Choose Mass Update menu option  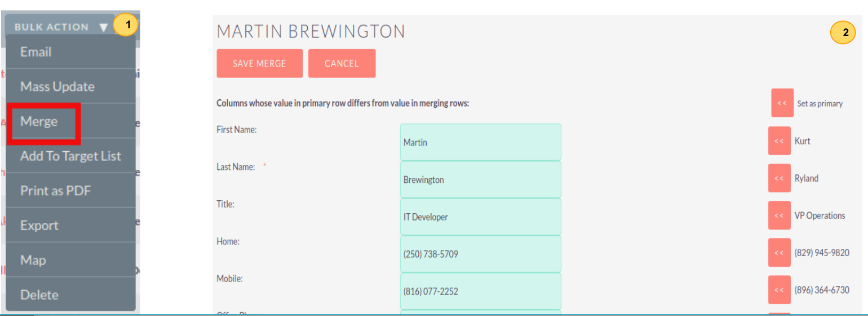pyautogui.click(x=57, y=87)
